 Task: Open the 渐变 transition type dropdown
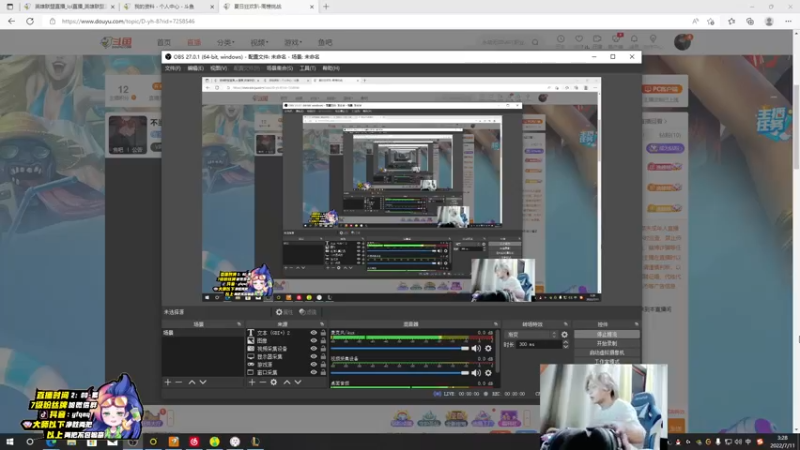coord(531,335)
